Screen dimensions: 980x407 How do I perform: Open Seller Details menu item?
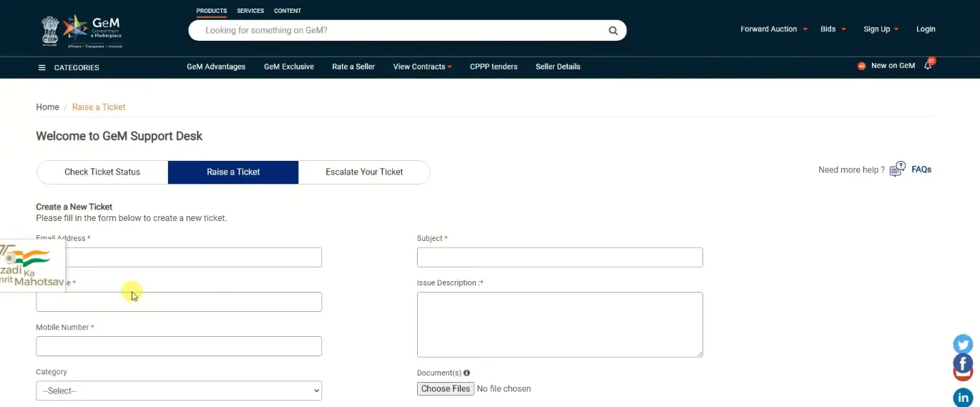(x=558, y=67)
